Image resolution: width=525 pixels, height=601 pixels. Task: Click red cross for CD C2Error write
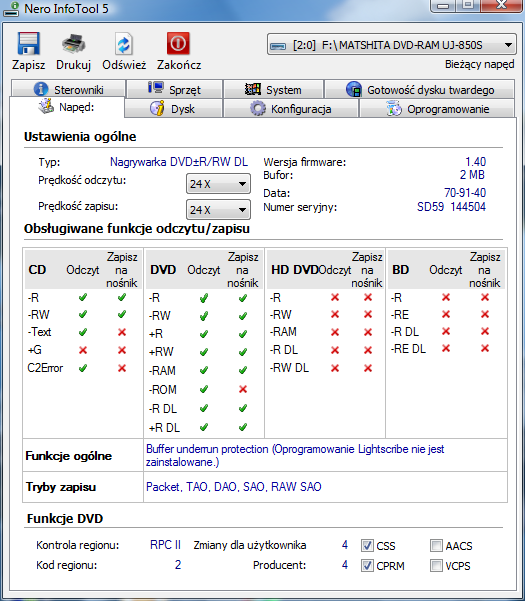122,368
